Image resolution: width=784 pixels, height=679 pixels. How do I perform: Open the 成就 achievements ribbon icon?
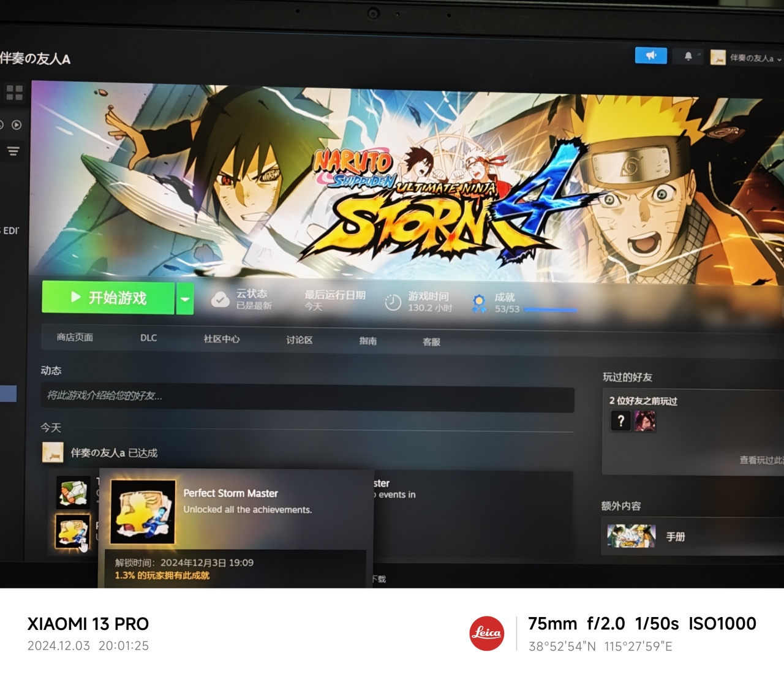(x=479, y=303)
